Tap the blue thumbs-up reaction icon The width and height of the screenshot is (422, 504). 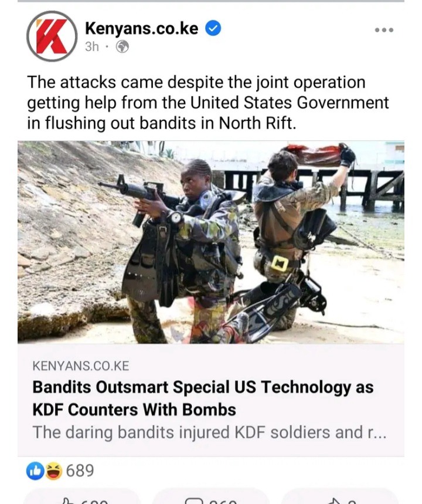pos(35,471)
